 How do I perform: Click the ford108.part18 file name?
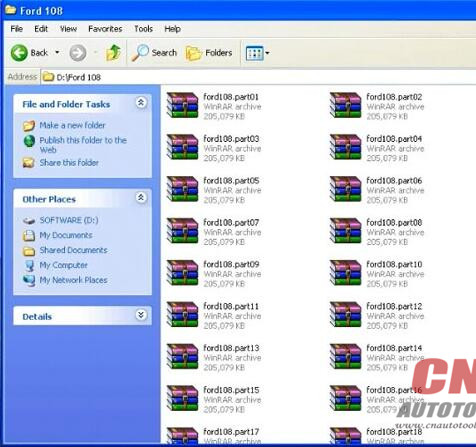394,432
